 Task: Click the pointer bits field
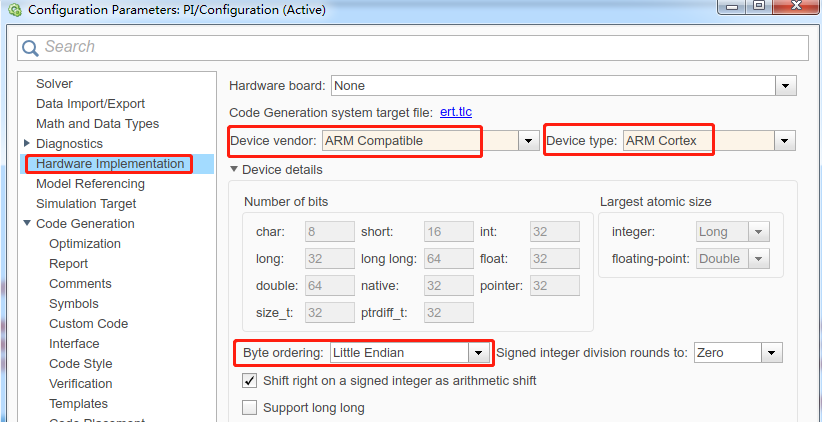[555, 286]
